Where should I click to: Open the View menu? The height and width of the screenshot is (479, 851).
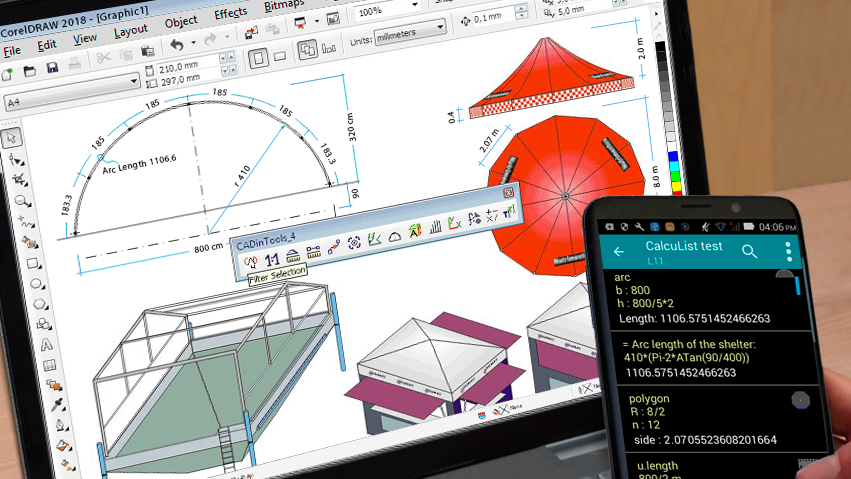[85, 39]
